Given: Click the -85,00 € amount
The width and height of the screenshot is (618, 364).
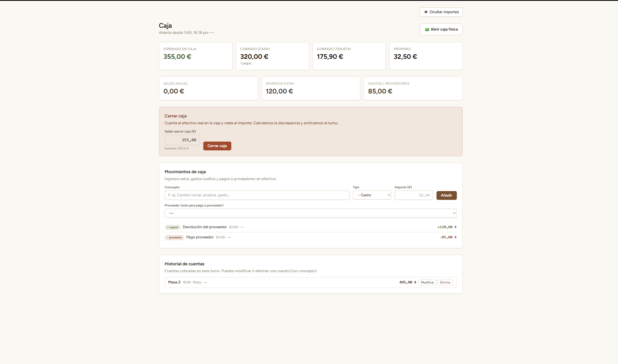Looking at the screenshot, I should (x=448, y=237).
